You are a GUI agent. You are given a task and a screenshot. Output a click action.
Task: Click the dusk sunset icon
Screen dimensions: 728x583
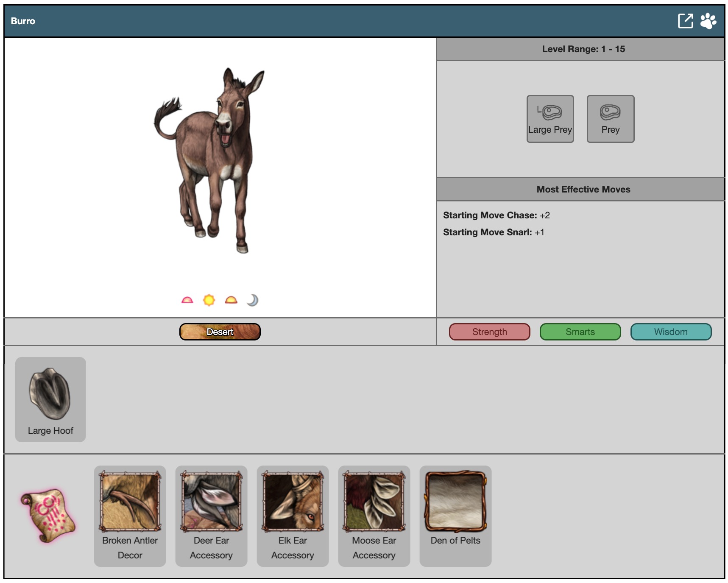231,300
